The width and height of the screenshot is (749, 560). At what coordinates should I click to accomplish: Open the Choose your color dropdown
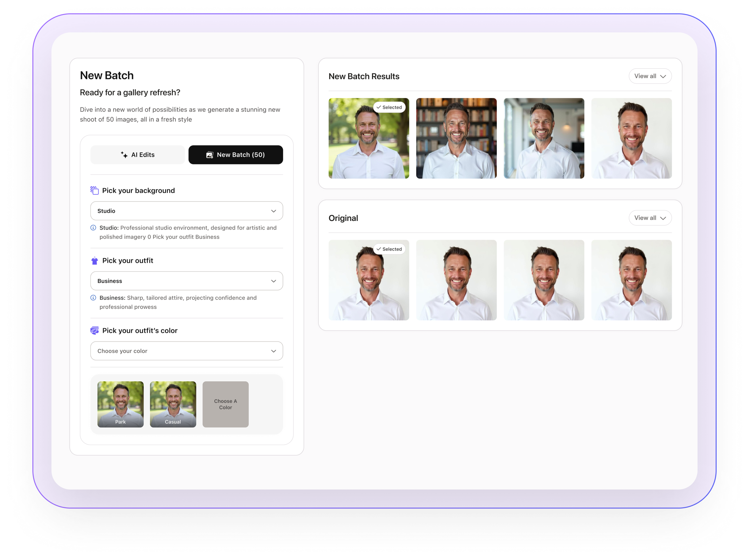[x=186, y=351]
